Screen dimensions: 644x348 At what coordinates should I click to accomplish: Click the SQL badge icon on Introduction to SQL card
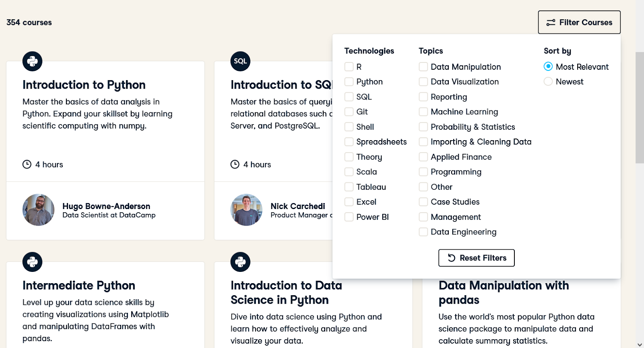[240, 61]
